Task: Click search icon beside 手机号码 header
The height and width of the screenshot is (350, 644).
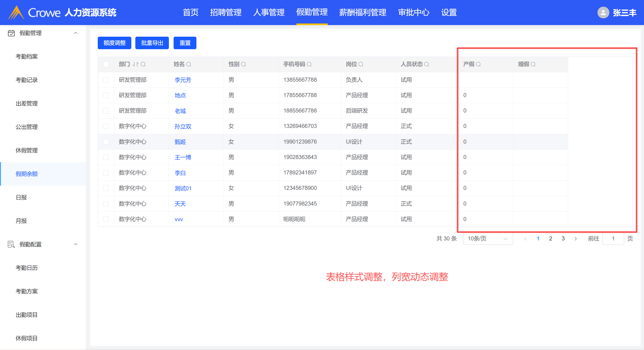Action: pos(309,64)
